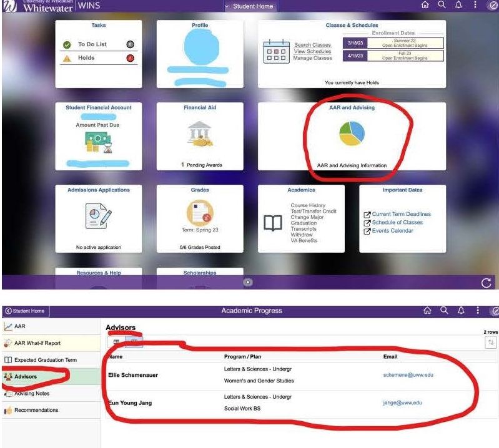Screen dimensions: 499x448
Task: Click the 3/18/23 enrollment date
Action: tap(355, 43)
